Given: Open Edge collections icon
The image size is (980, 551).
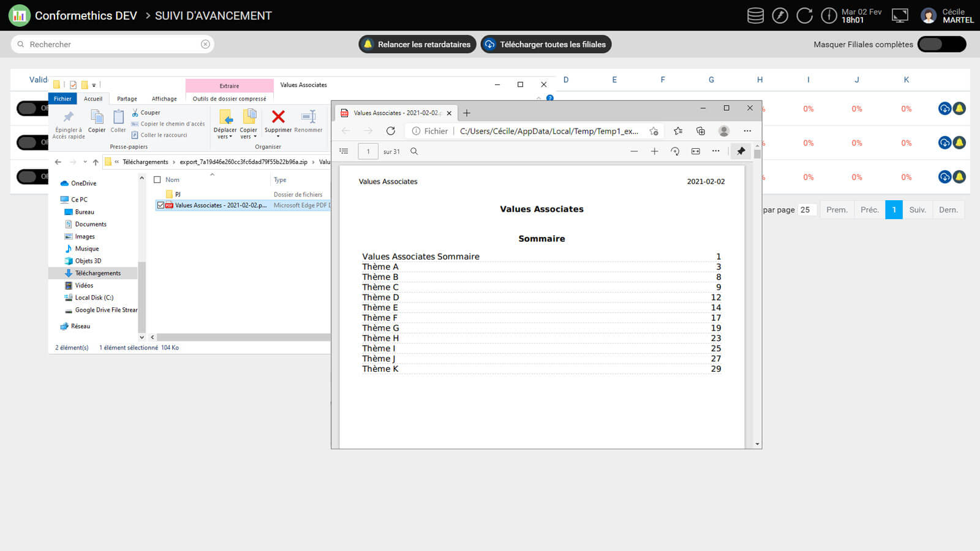Looking at the screenshot, I should tap(701, 131).
